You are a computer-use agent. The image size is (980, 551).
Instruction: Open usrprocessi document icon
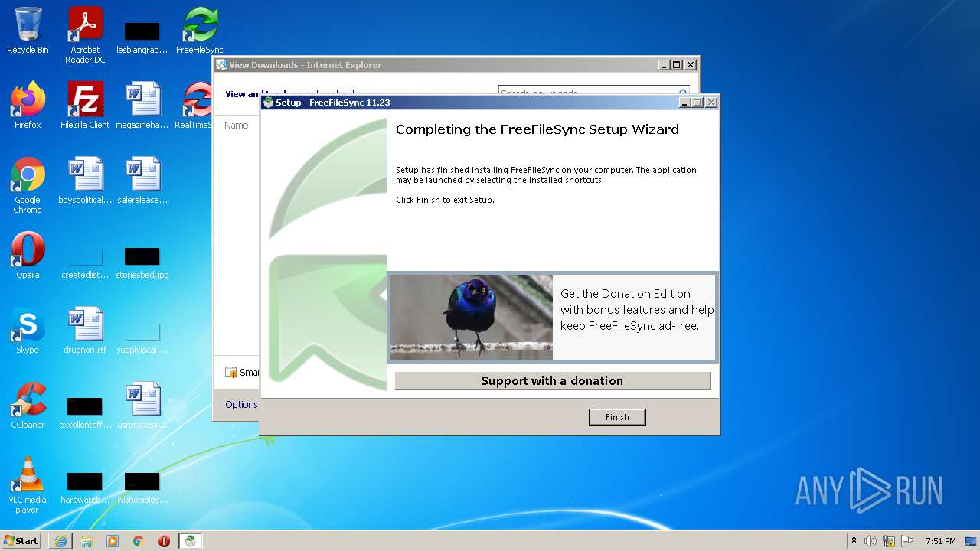pos(142,406)
